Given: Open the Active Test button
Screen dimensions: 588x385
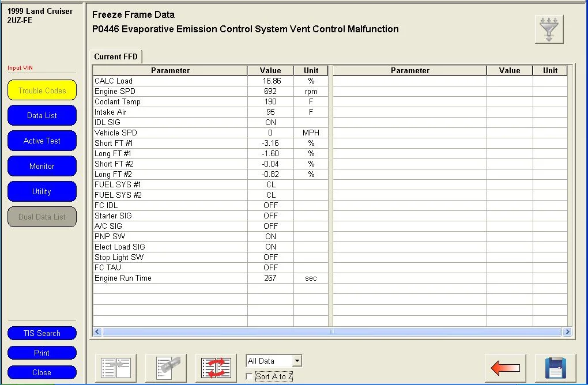Looking at the screenshot, I should pos(42,141).
